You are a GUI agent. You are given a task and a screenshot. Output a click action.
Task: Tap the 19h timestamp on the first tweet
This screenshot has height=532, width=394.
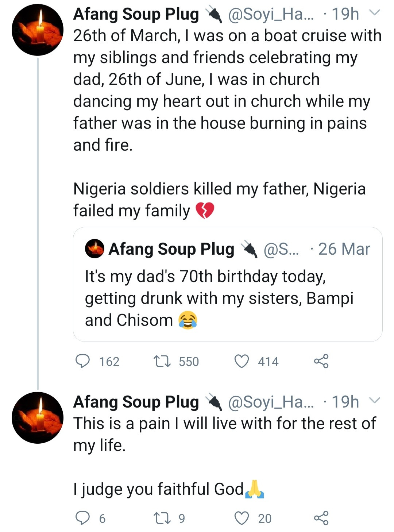[345, 14]
